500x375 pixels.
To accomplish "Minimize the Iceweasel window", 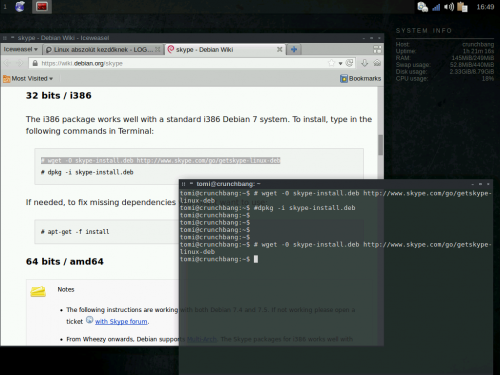I will [364, 38].
